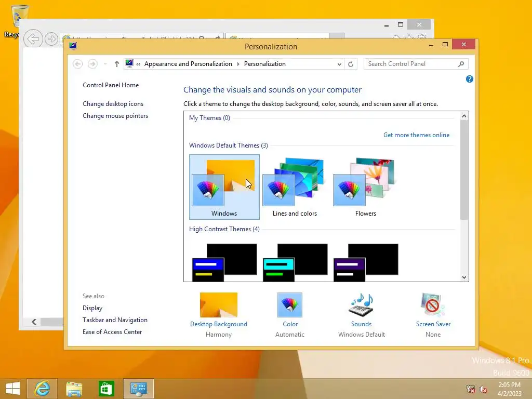Click scroll left arrow in Internet Explorer window
Image resolution: width=532 pixels, height=399 pixels.
(34, 322)
